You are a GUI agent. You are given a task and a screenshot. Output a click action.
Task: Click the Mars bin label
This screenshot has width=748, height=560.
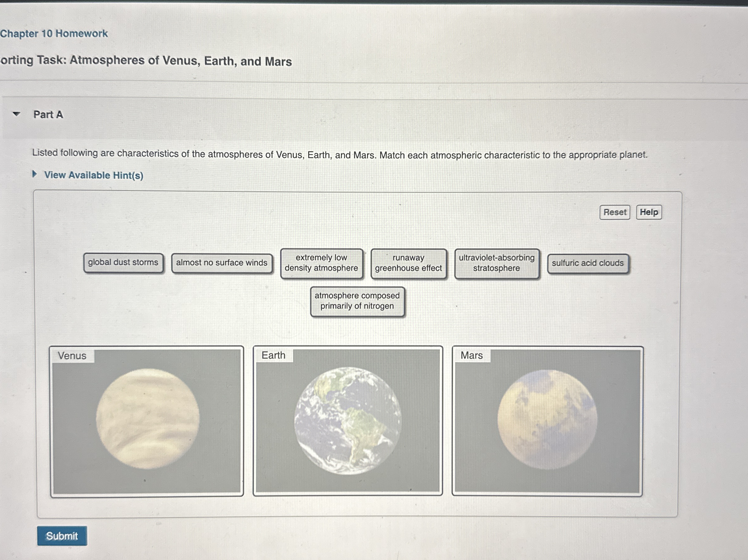pos(471,356)
